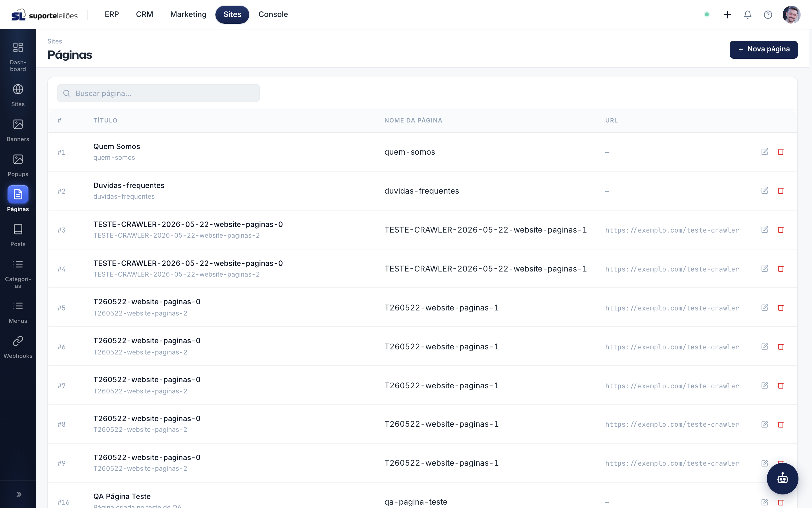Switch to the Marketing tab
Screen dimensions: 812x508
click(x=188, y=14)
